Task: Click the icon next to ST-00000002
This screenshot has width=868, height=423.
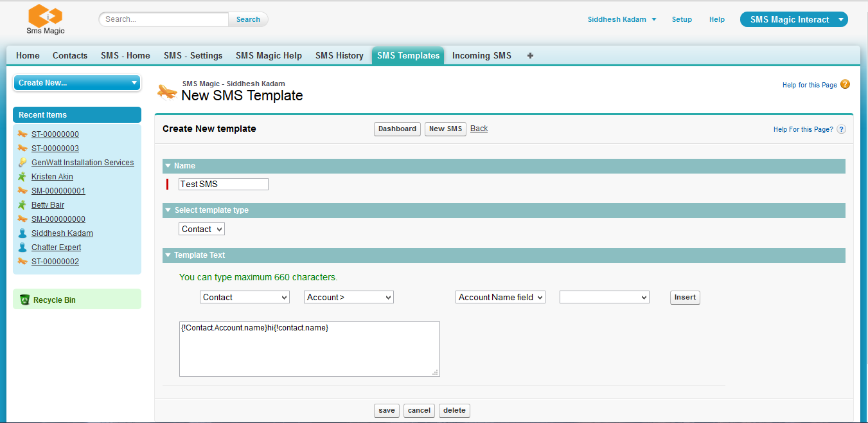Action: [x=22, y=262]
